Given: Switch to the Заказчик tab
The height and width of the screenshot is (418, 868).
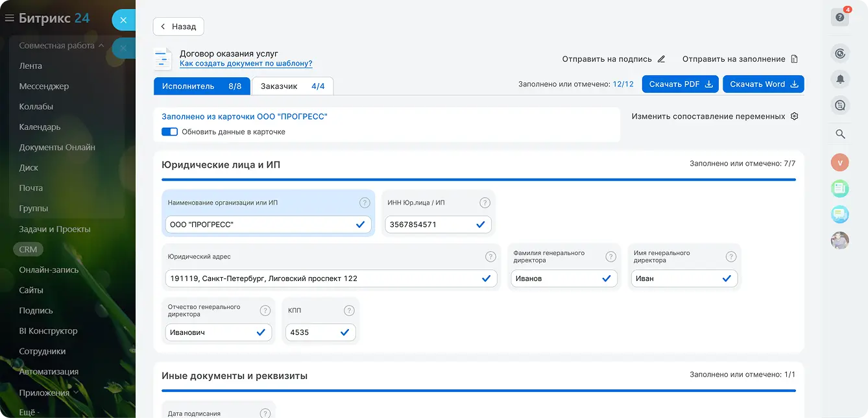Looking at the screenshot, I should coord(292,86).
